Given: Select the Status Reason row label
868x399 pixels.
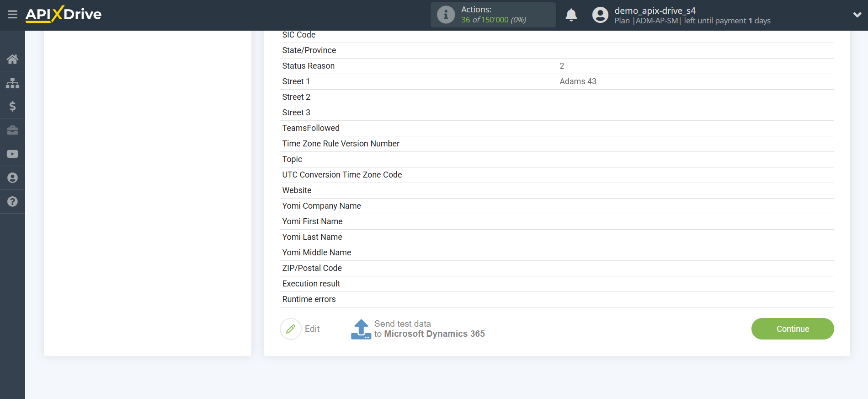Looking at the screenshot, I should point(309,66).
